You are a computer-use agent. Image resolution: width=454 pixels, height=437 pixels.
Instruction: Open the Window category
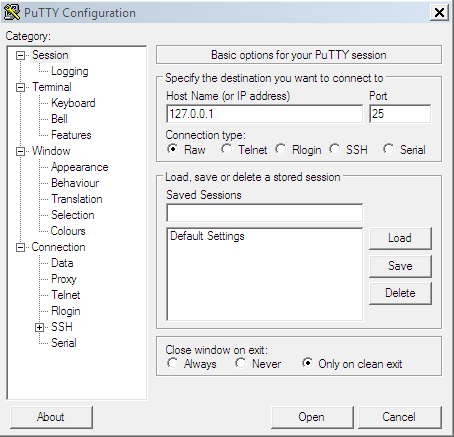click(x=51, y=151)
